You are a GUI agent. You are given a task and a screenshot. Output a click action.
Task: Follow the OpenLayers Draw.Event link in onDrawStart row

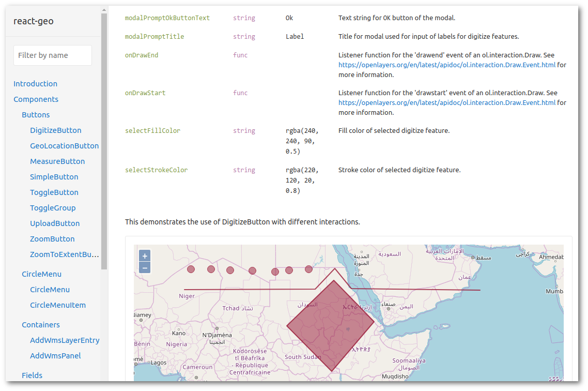click(x=447, y=102)
